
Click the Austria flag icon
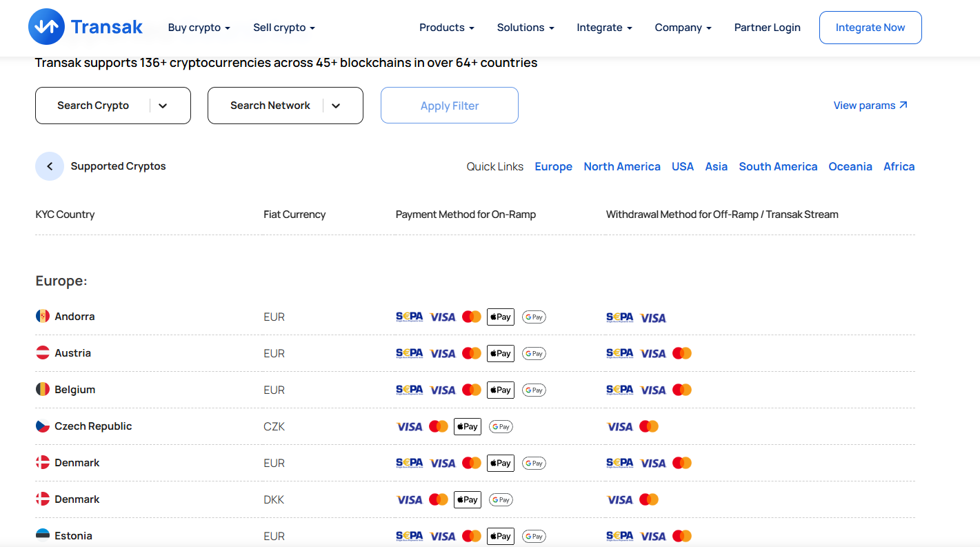pyautogui.click(x=43, y=352)
